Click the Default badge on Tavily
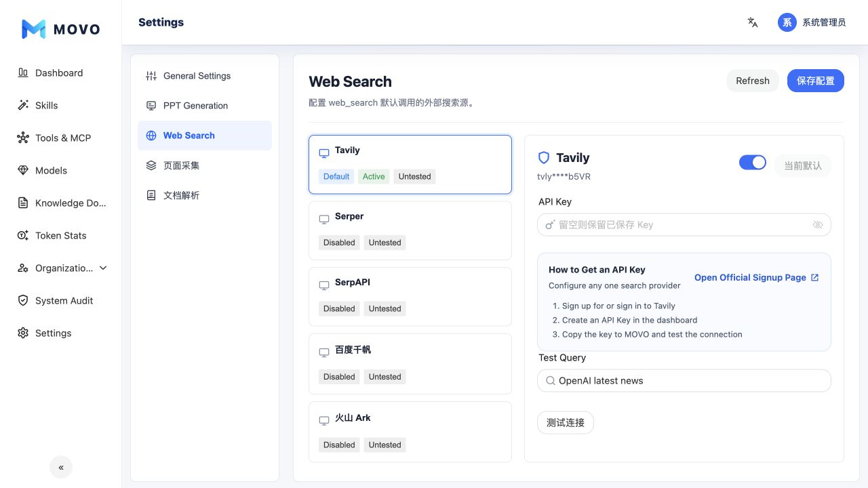The height and width of the screenshot is (488, 868). click(x=336, y=176)
